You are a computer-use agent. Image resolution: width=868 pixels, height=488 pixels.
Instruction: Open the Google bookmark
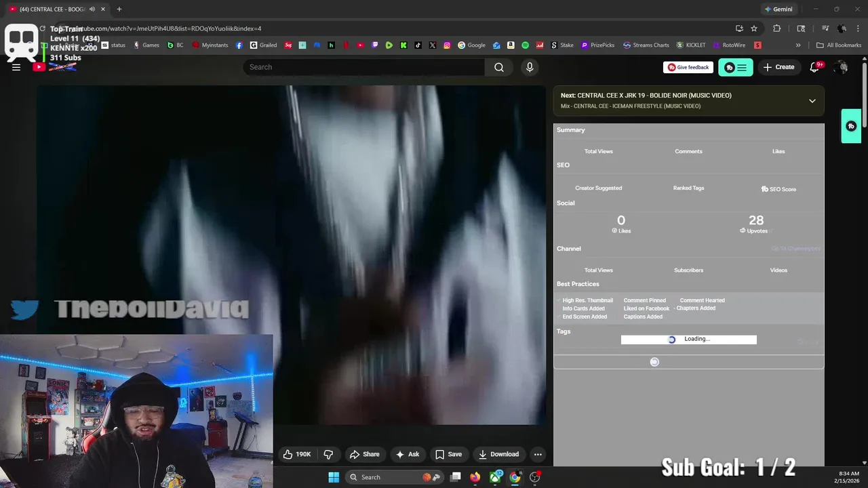[471, 45]
